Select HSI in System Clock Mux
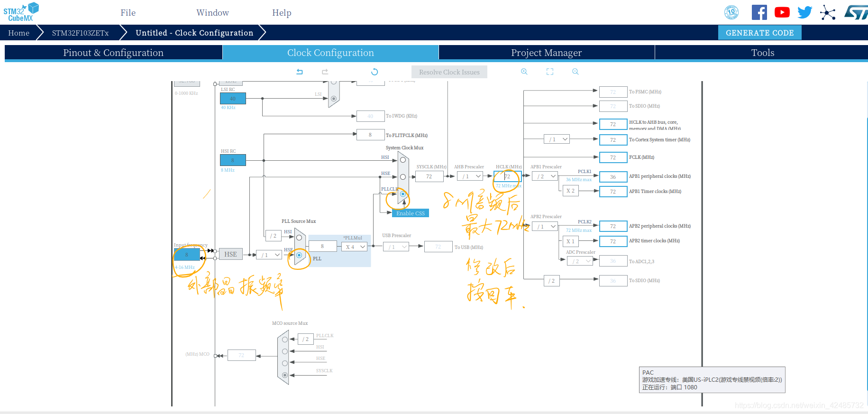Viewport: 868px width, 414px height. tap(403, 160)
